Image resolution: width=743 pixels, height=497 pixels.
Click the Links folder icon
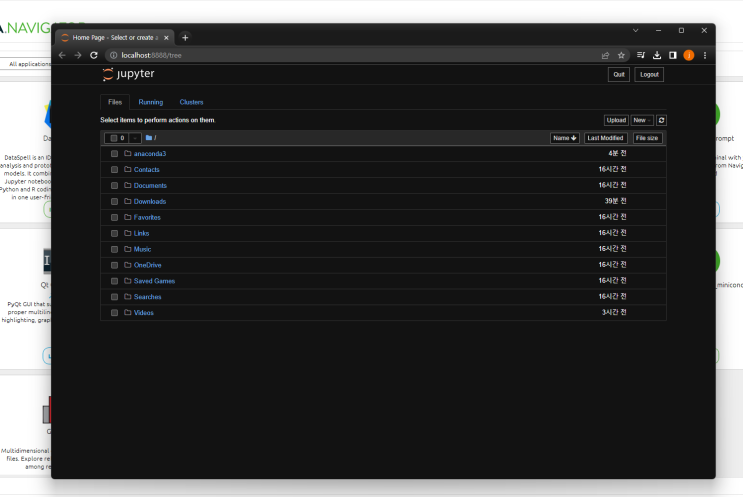127,233
